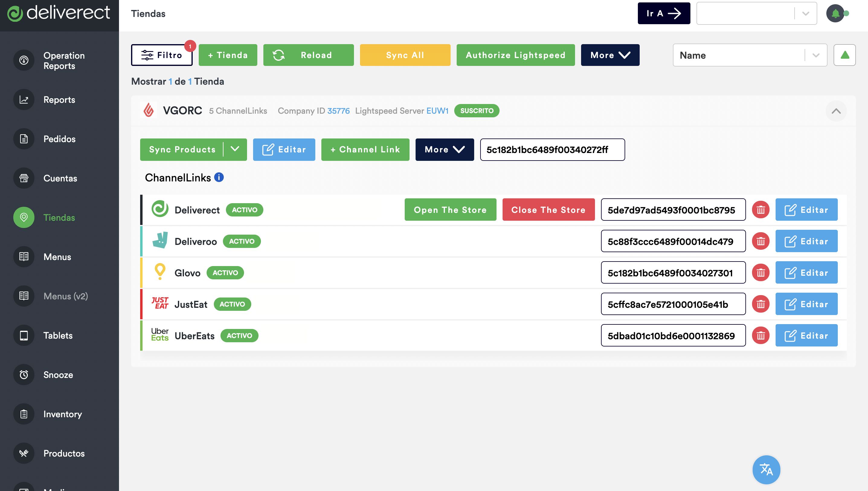Open the notifications bell
The height and width of the screenshot is (491, 868).
[x=835, y=14]
